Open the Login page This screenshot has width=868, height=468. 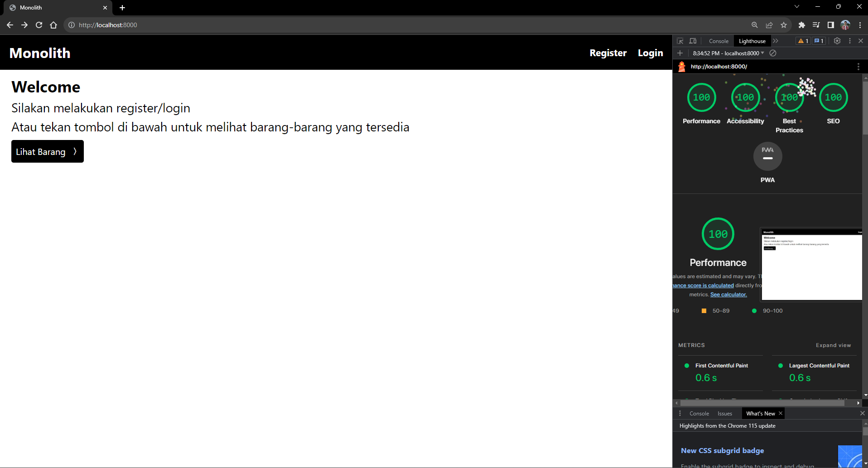pos(650,53)
